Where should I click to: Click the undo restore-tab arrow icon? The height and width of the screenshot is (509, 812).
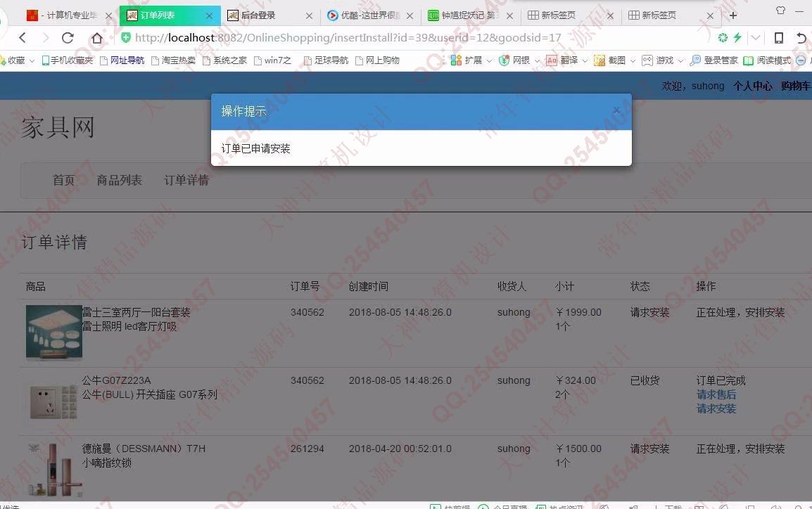point(801,38)
